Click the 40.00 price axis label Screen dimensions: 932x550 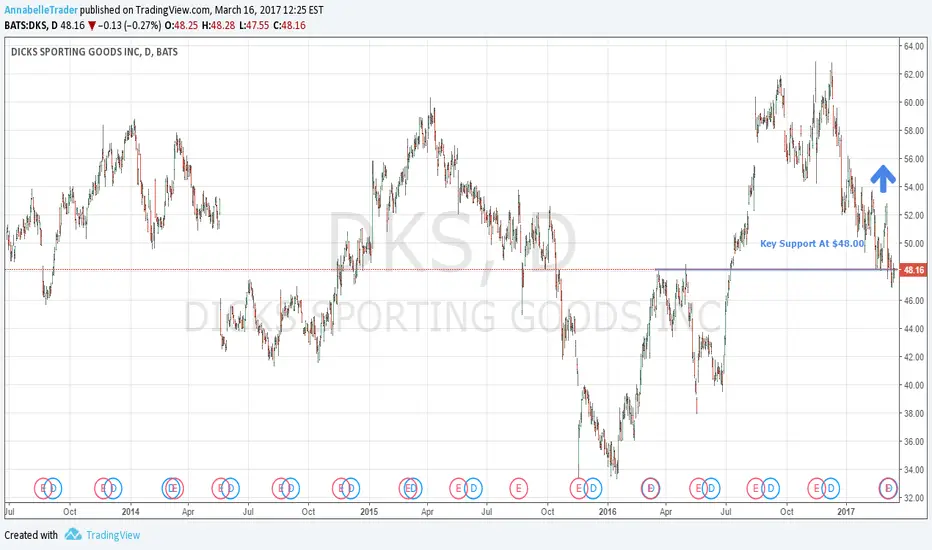click(x=914, y=385)
